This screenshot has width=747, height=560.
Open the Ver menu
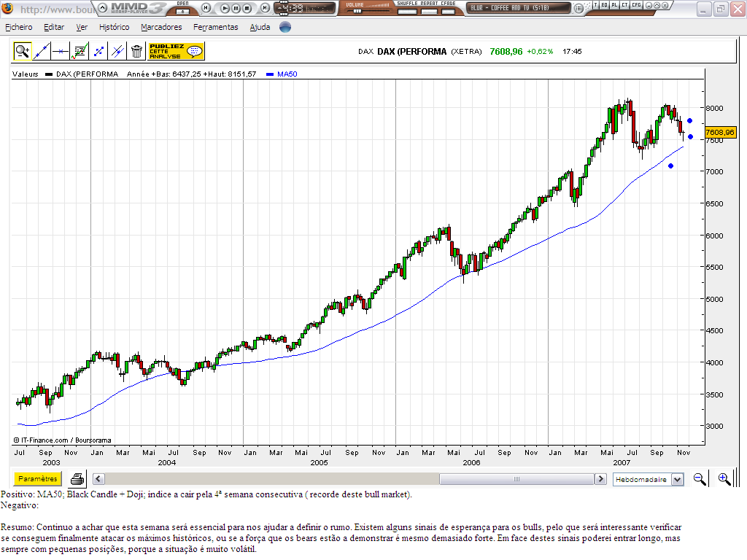[x=82, y=27]
